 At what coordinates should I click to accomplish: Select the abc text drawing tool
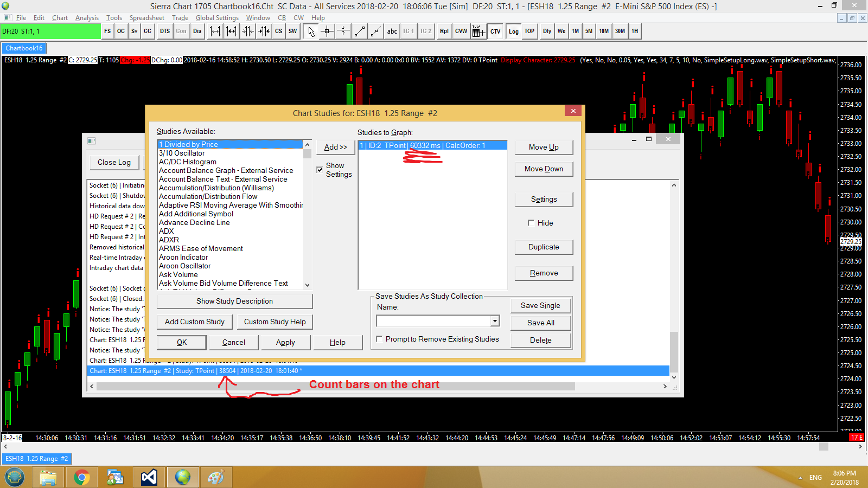[x=392, y=31]
